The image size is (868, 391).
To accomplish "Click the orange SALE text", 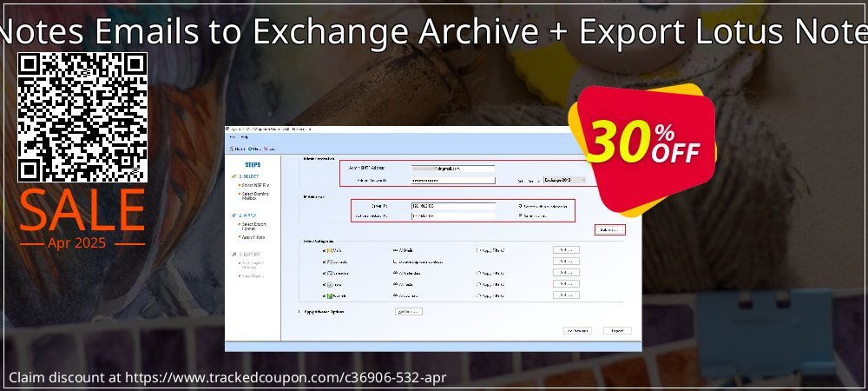I will pyautogui.click(x=82, y=211).
